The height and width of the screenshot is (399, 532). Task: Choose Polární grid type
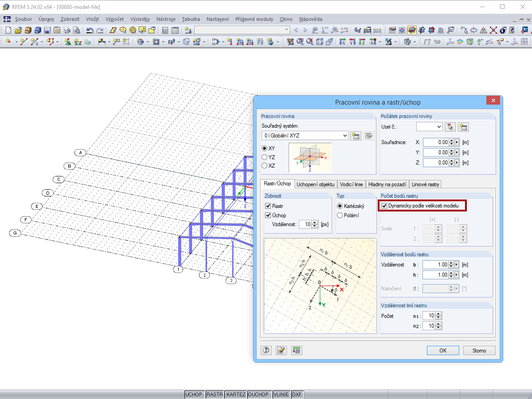340,215
